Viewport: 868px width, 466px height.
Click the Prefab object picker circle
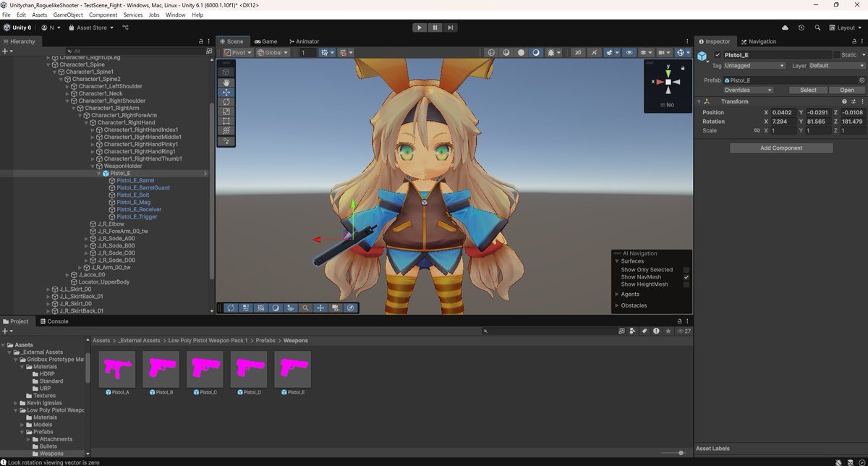point(861,80)
